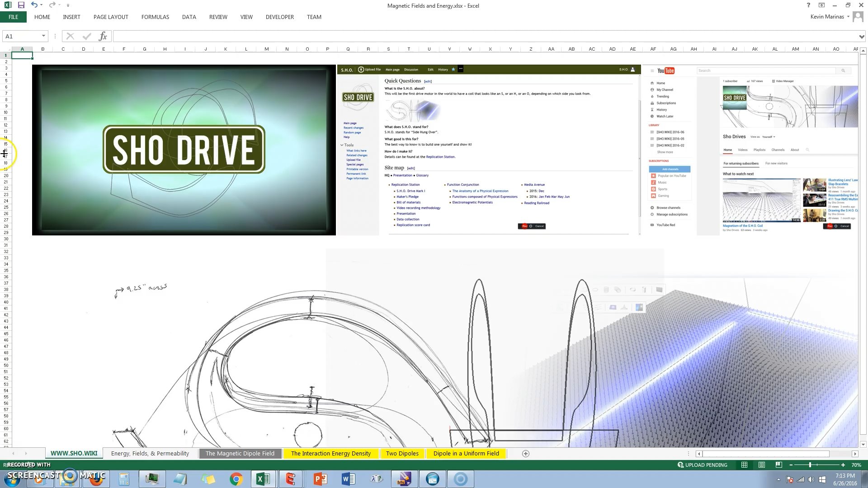868x488 pixels.
Task: Click the clock showing 7:13 PM
Action: tap(845, 479)
